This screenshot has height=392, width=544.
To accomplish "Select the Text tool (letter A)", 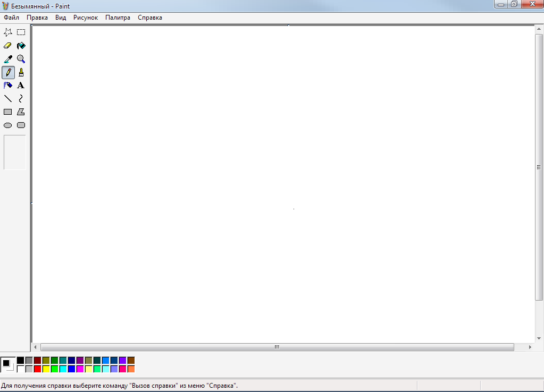I will coord(21,86).
